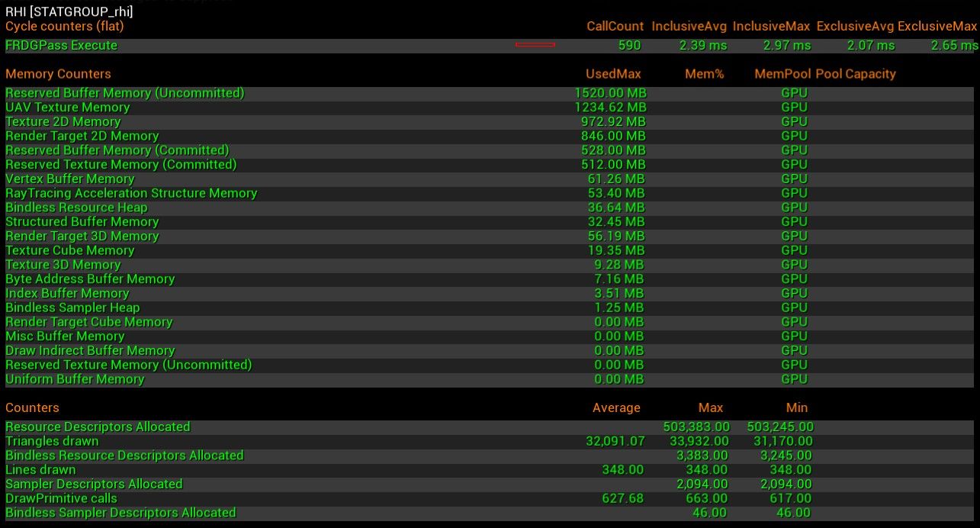Click the InclusiveAvg column header

point(689,26)
